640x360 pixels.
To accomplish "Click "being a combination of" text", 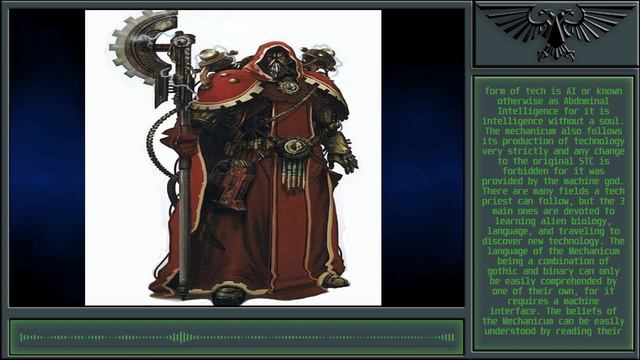I will pos(553,261).
